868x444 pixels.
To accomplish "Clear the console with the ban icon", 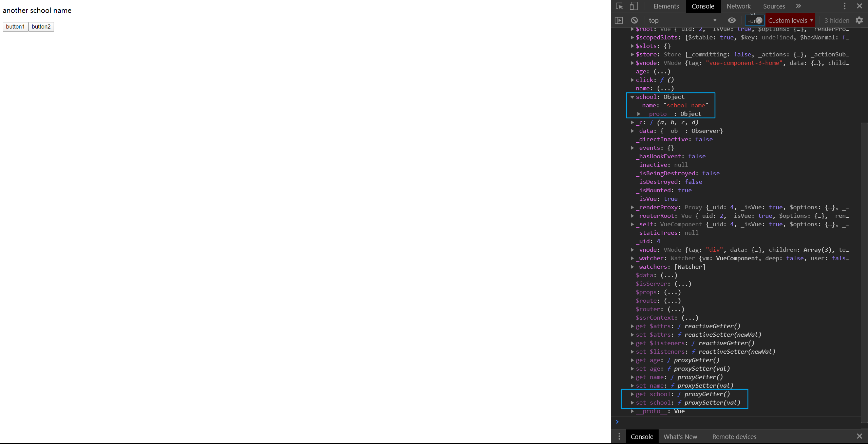I will tap(634, 20).
